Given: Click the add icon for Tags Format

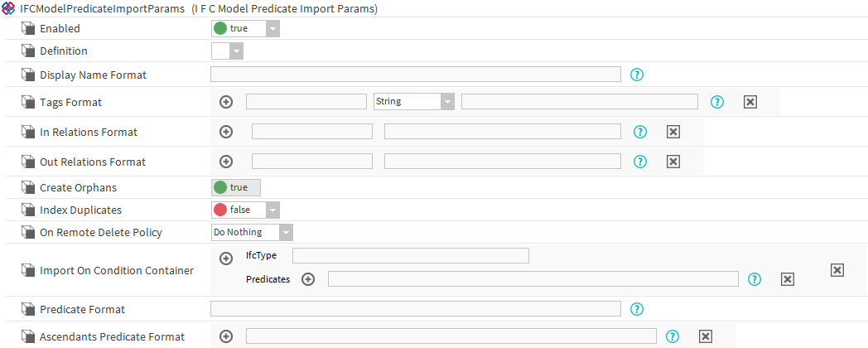Looking at the screenshot, I should 226,102.
